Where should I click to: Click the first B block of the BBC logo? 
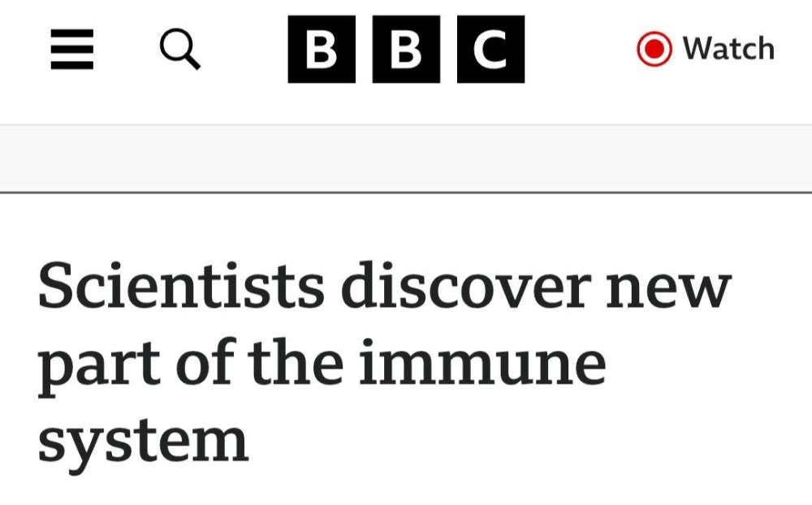pyautogui.click(x=322, y=50)
